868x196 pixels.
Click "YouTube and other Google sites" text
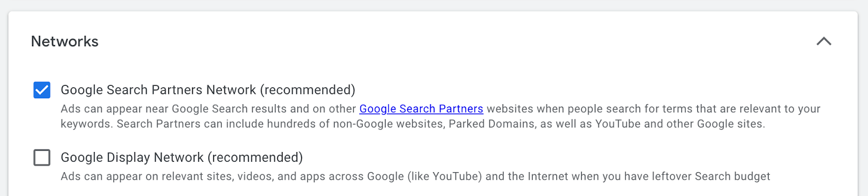pos(680,124)
